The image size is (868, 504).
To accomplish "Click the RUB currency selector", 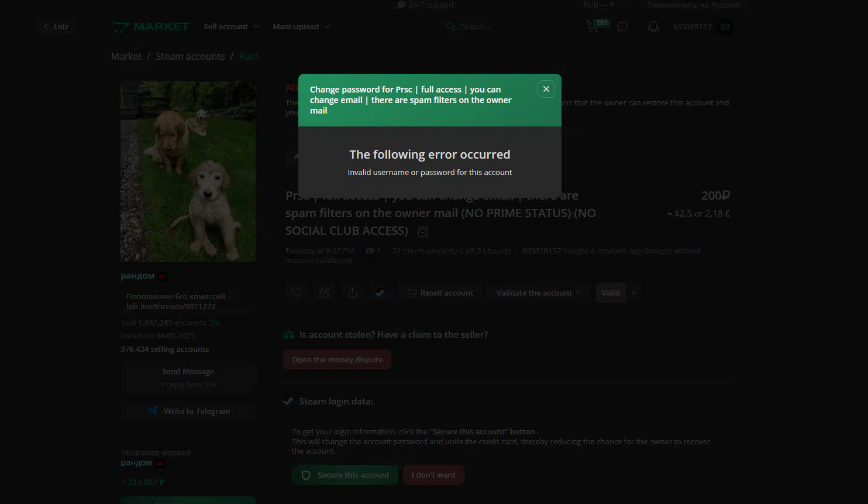I will tap(599, 5).
